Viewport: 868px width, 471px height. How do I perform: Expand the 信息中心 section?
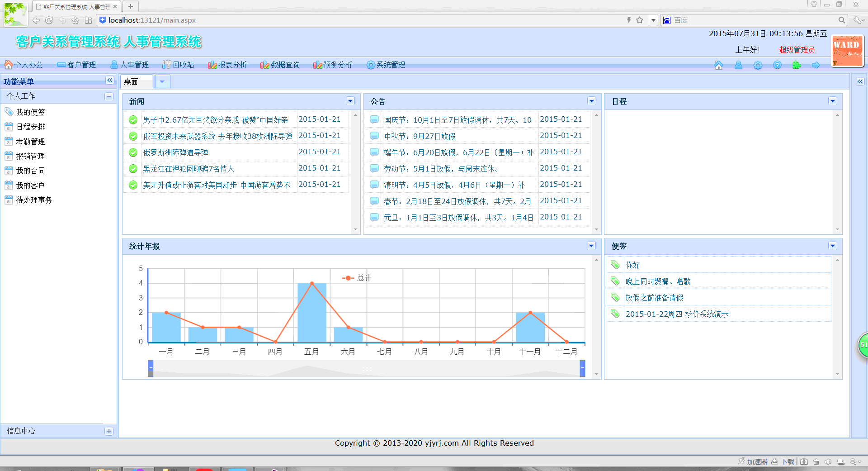(108, 431)
